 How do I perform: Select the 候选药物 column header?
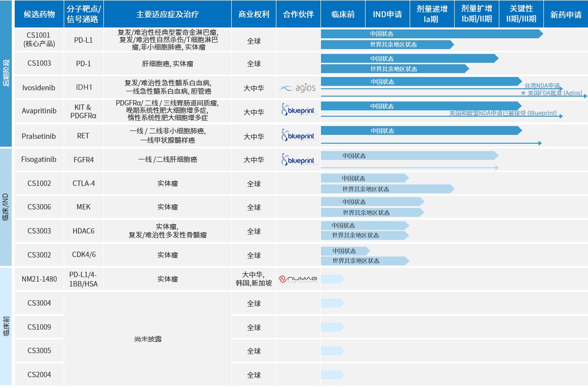[39, 14]
